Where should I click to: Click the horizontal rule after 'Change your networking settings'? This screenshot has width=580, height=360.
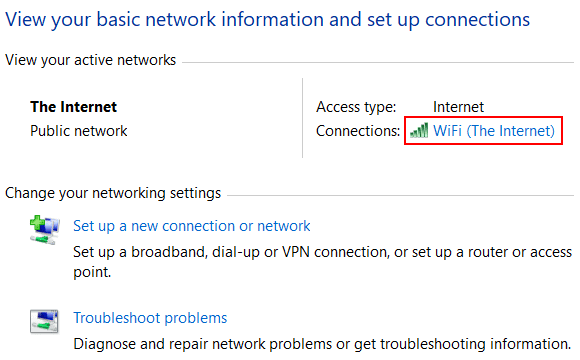tap(400, 195)
